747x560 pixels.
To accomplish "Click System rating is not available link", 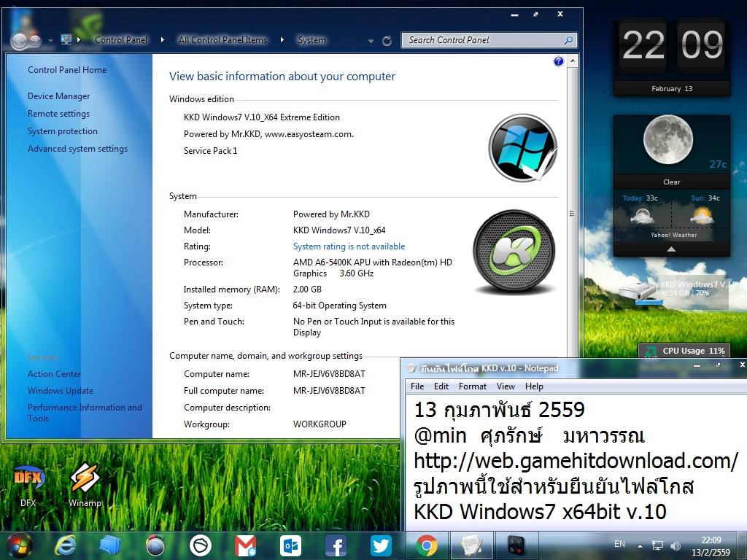I will click(349, 246).
